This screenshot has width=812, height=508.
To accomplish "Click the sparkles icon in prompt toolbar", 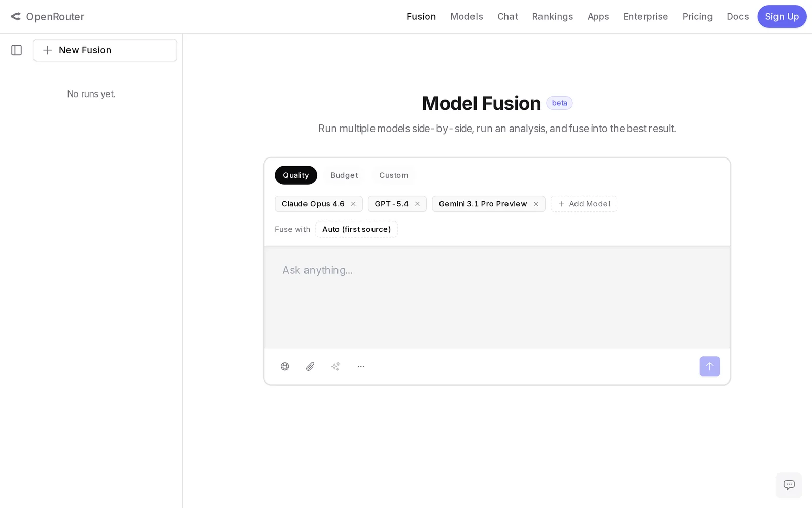I will point(335,366).
